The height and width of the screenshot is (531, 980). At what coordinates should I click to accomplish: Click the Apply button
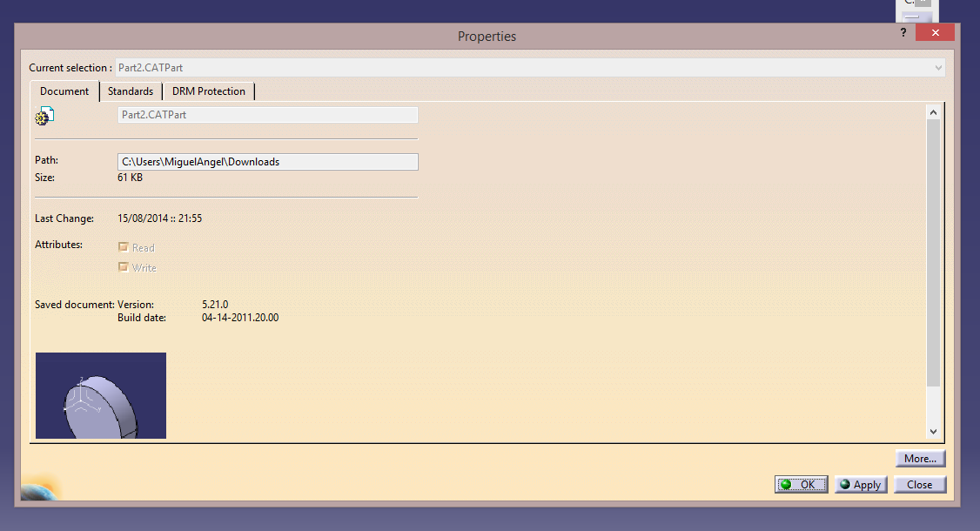[x=861, y=485]
